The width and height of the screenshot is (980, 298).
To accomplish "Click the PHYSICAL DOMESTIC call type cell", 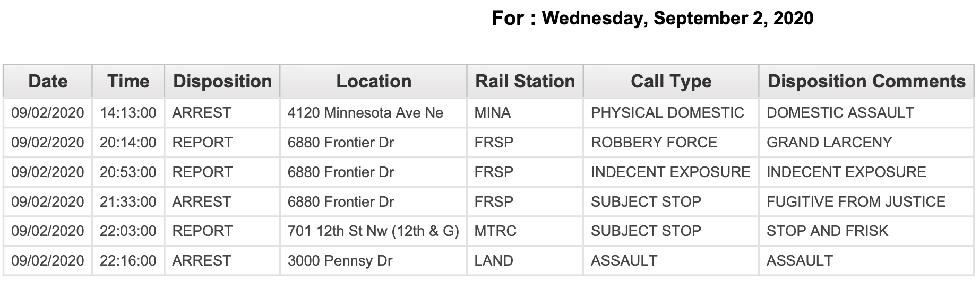I will (671, 113).
